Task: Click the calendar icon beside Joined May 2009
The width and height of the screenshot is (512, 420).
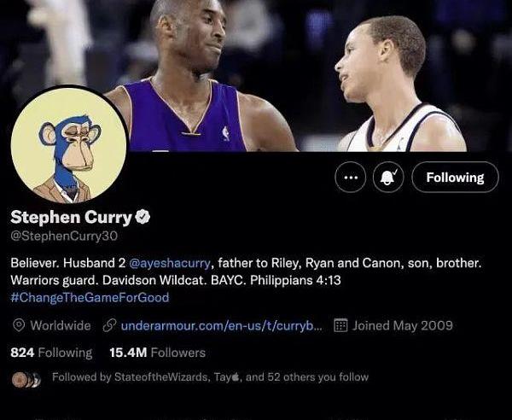Action: [x=340, y=325]
